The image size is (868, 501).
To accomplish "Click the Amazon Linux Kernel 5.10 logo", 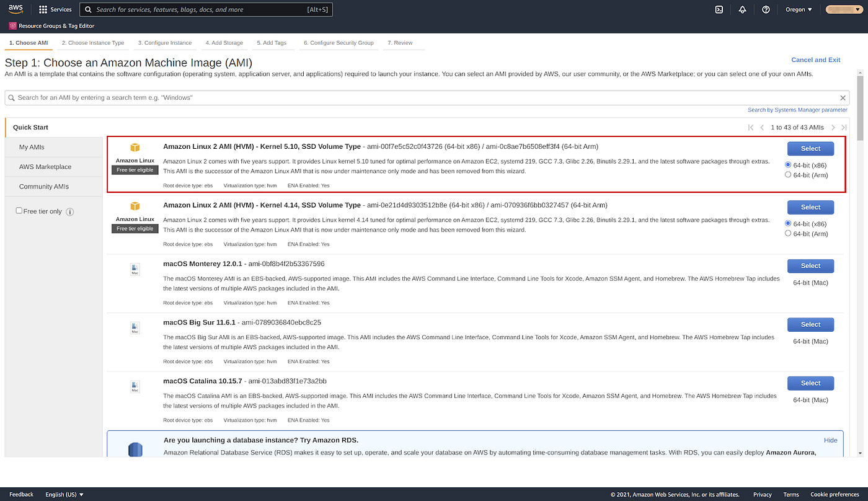I will 135,148.
